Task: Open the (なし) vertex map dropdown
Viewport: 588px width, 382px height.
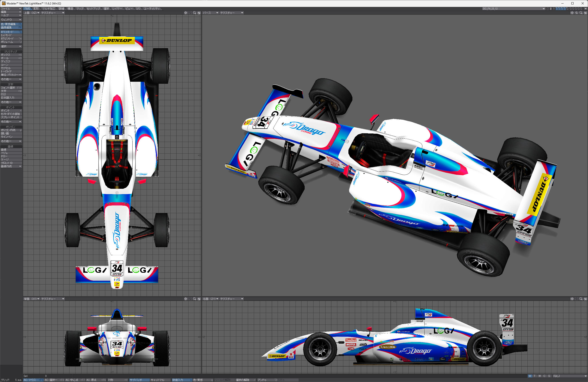Action: (x=570, y=376)
